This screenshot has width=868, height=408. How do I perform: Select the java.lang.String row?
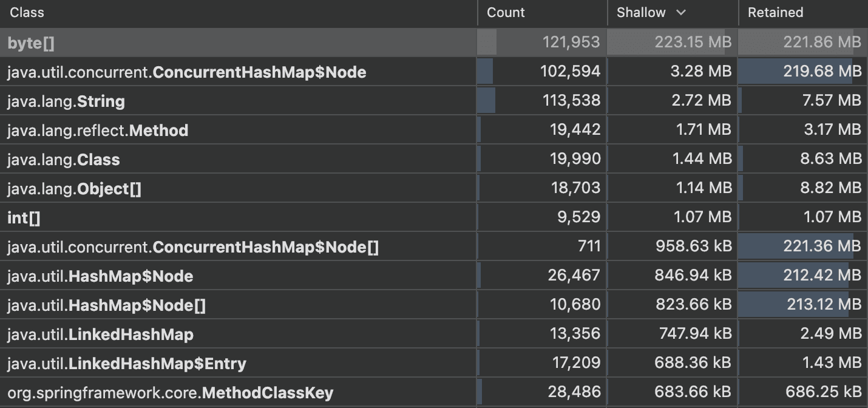pyautogui.click(x=66, y=101)
